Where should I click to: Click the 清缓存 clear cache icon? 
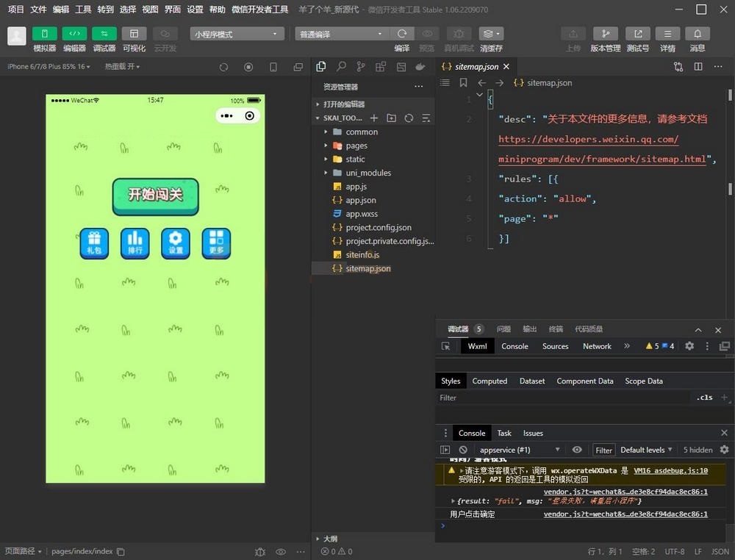491,34
